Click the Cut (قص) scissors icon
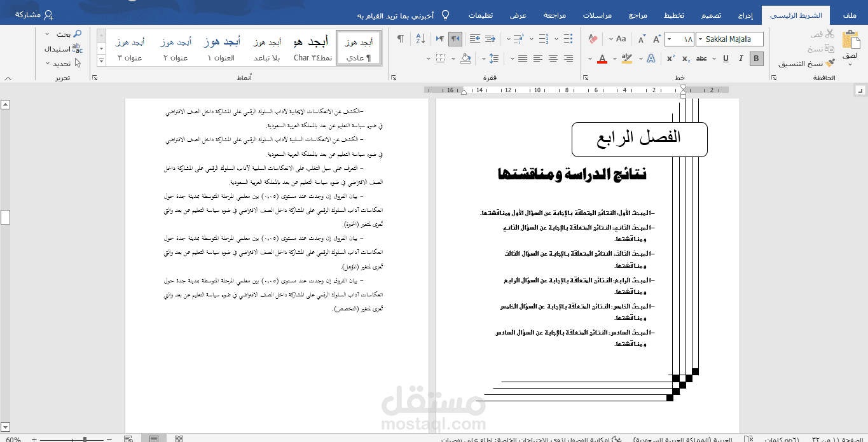 coord(829,34)
